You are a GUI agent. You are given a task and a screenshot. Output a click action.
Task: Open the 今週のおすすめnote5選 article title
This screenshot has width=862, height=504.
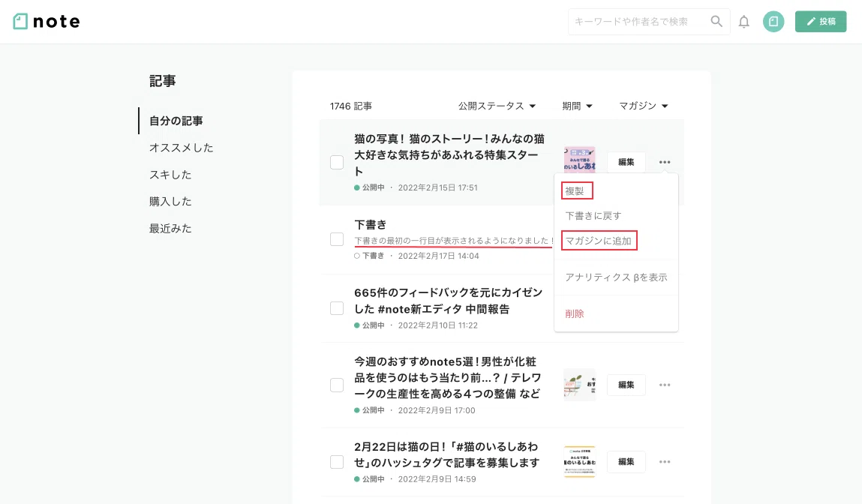click(447, 377)
